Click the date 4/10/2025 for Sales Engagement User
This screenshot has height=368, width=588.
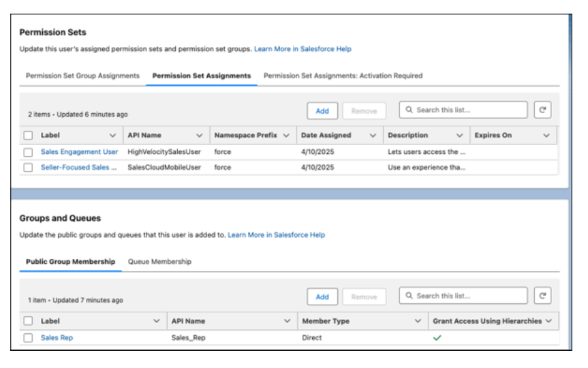[318, 152]
